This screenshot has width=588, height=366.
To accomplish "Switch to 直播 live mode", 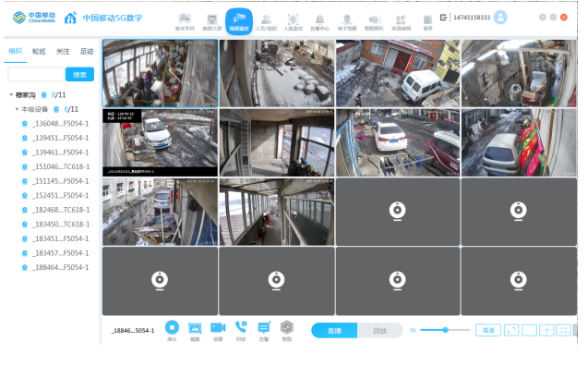I will 334,331.
